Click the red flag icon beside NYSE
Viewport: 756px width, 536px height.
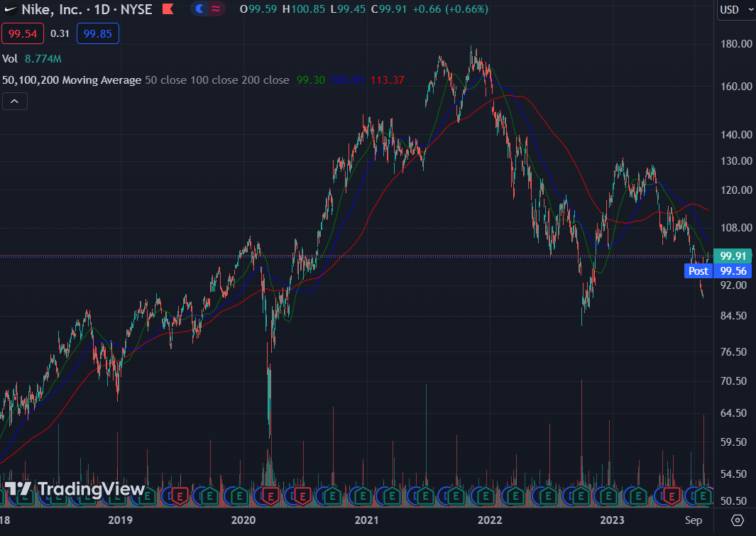pos(168,9)
